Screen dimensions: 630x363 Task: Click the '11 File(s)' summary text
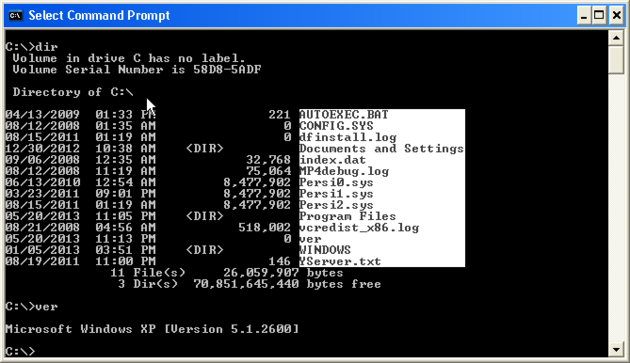[x=148, y=273]
